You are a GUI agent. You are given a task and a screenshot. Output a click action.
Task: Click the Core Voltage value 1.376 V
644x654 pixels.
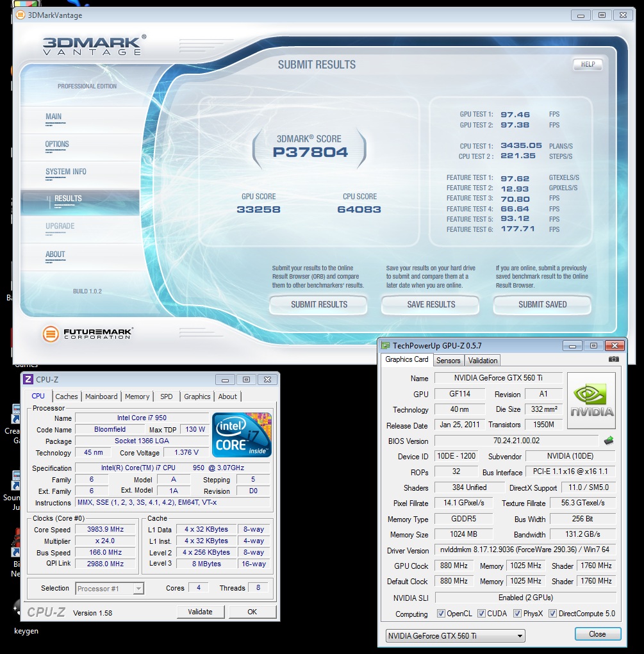click(186, 452)
